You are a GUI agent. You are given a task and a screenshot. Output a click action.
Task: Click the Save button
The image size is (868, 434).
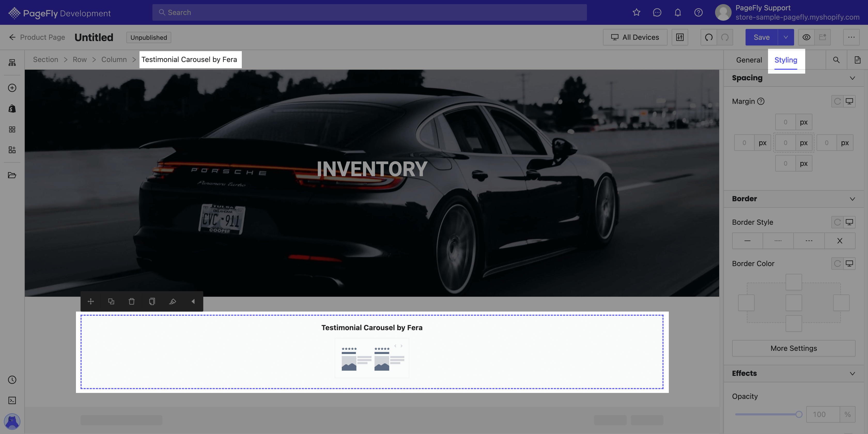(x=762, y=37)
